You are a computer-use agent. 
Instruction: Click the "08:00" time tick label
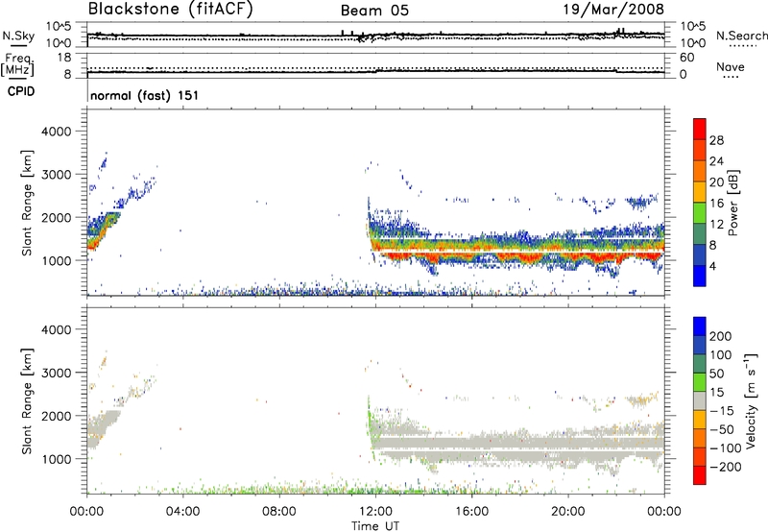[x=279, y=512]
